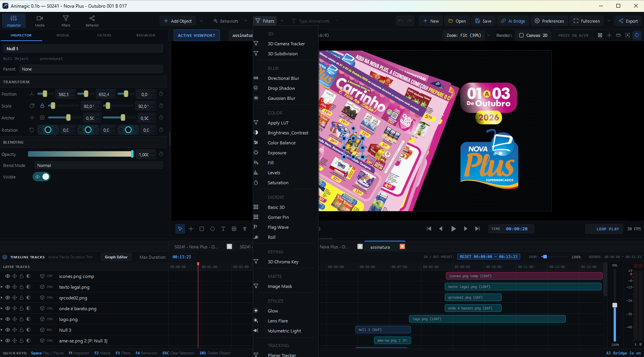
Task: Select the ellipse shape tool
Action: (212, 229)
